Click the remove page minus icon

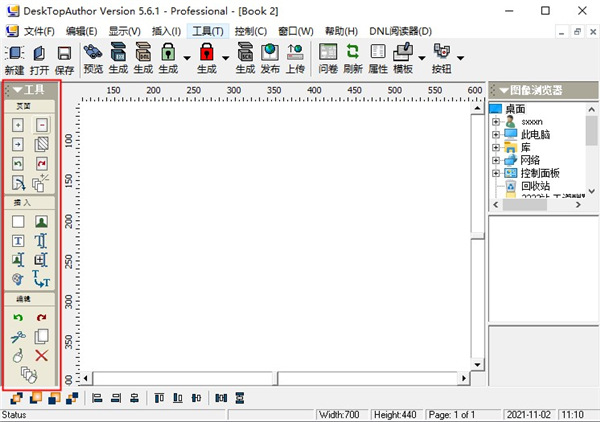pyautogui.click(x=42, y=125)
